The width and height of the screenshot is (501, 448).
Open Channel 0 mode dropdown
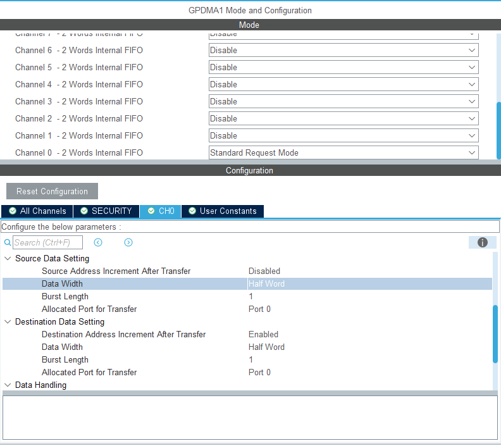pos(343,152)
